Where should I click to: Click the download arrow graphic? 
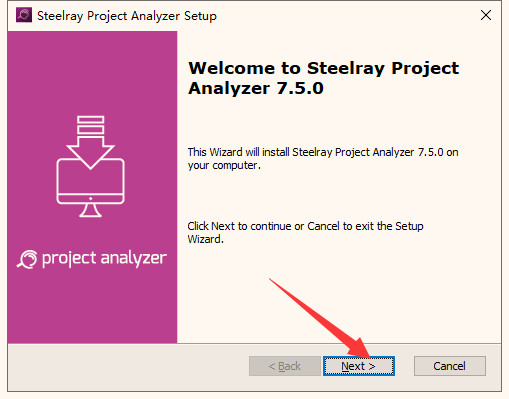coord(90,151)
